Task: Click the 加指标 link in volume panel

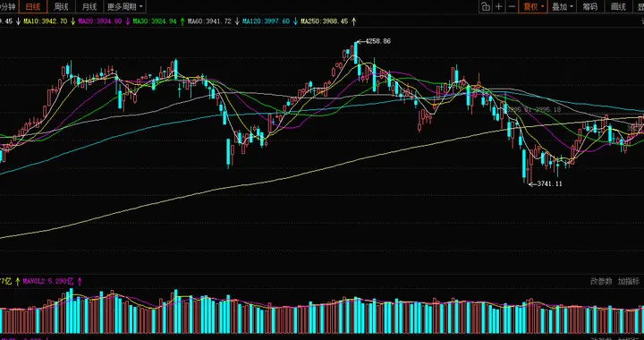Action: 629,281
